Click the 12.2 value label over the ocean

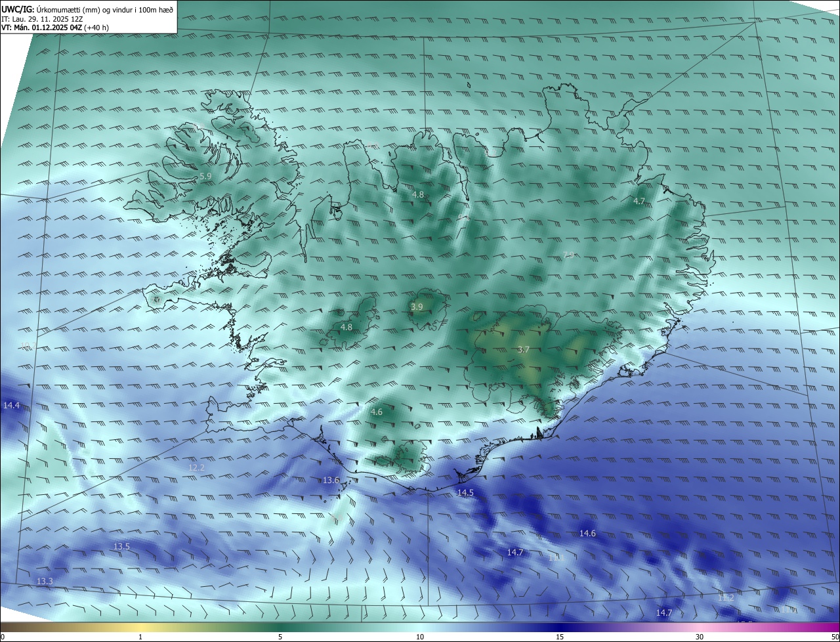coord(197,467)
